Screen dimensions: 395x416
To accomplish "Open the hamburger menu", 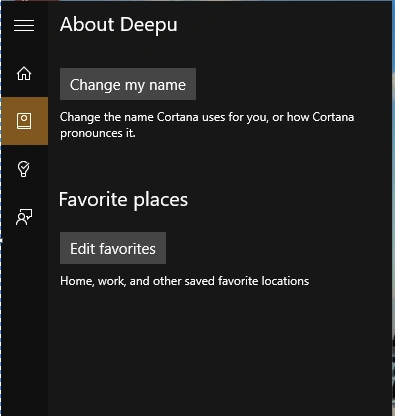I will click(24, 26).
